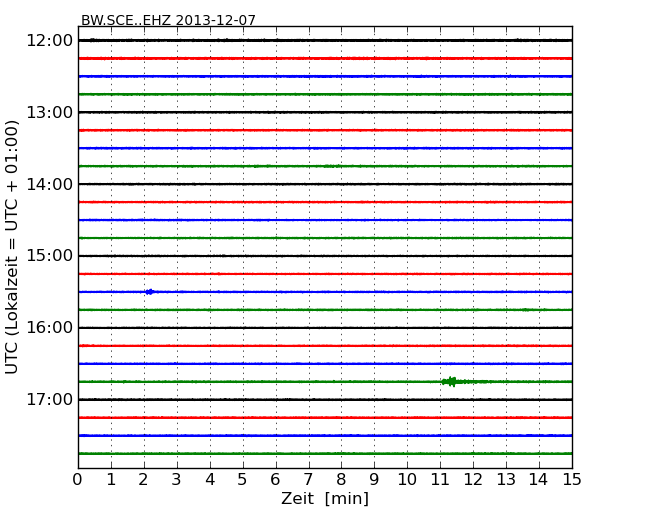Click the x-axis tick label 0
Viewport: 650px width, 520px height.
(78, 479)
